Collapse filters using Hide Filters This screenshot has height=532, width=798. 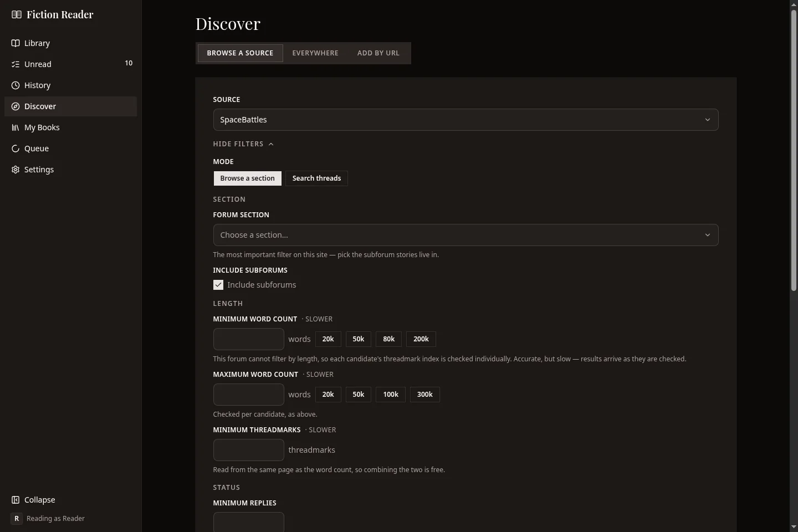[243, 144]
